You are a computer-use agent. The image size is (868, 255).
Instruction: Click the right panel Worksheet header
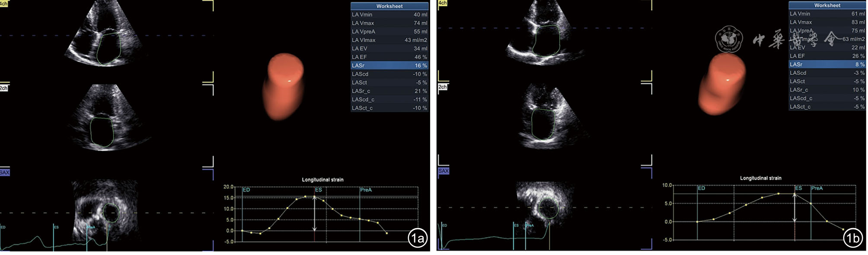[x=827, y=5]
